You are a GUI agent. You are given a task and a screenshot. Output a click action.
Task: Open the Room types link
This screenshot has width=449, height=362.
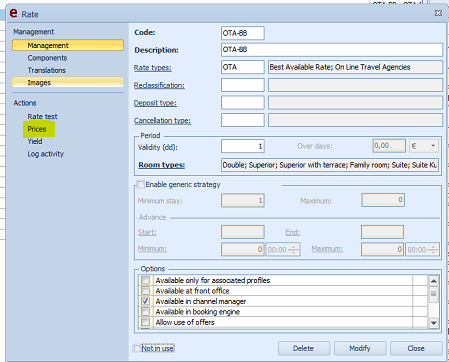point(162,165)
